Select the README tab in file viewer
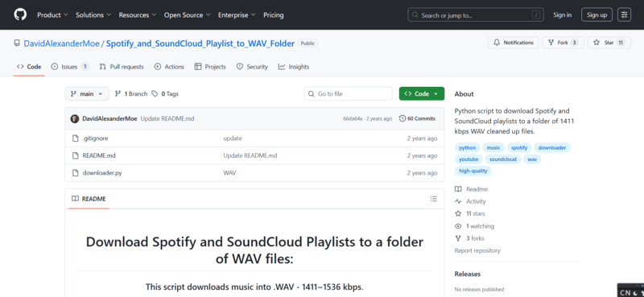644x297 pixels. click(x=89, y=199)
